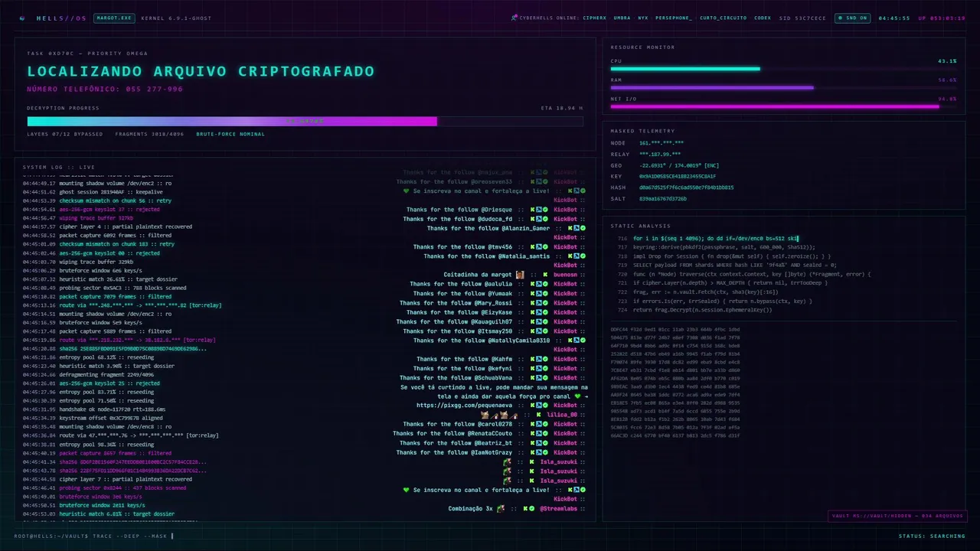This screenshot has width=980, height=551.
Task: Click the Kick badge in @RenataCCouto row
Action: point(533,433)
